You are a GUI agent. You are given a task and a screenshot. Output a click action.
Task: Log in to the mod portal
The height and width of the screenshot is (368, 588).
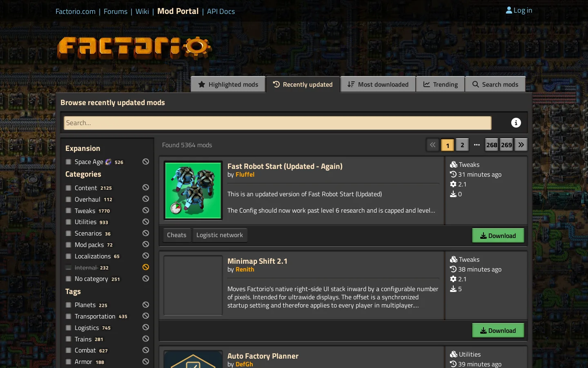(519, 10)
